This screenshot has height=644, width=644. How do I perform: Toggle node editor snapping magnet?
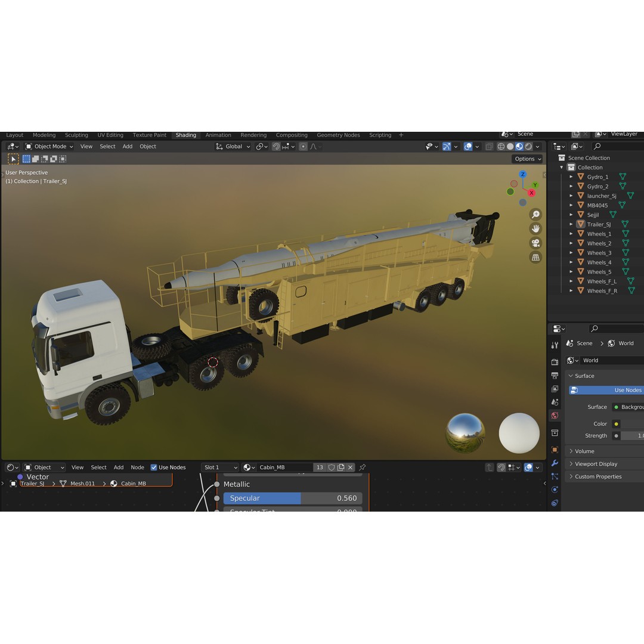coord(501,467)
